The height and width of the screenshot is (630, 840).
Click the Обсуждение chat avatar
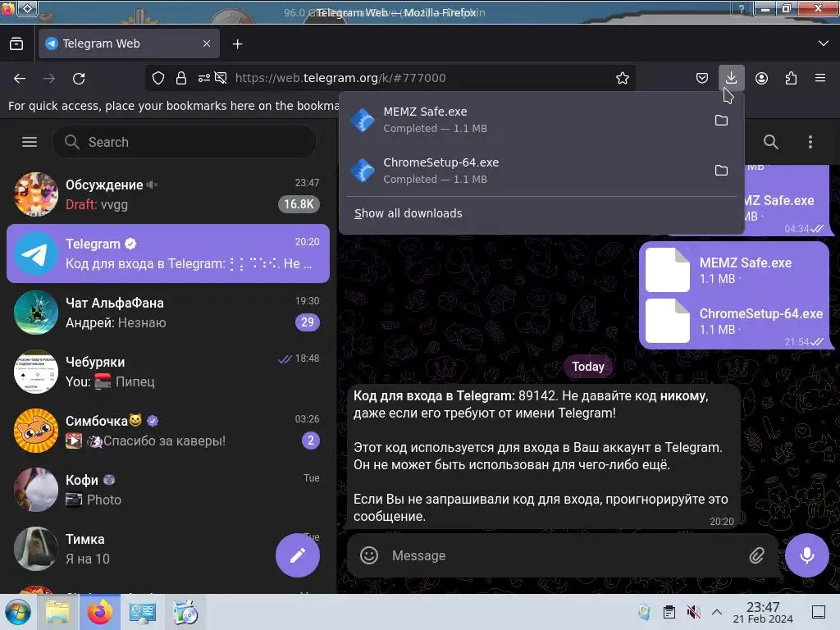[35, 194]
